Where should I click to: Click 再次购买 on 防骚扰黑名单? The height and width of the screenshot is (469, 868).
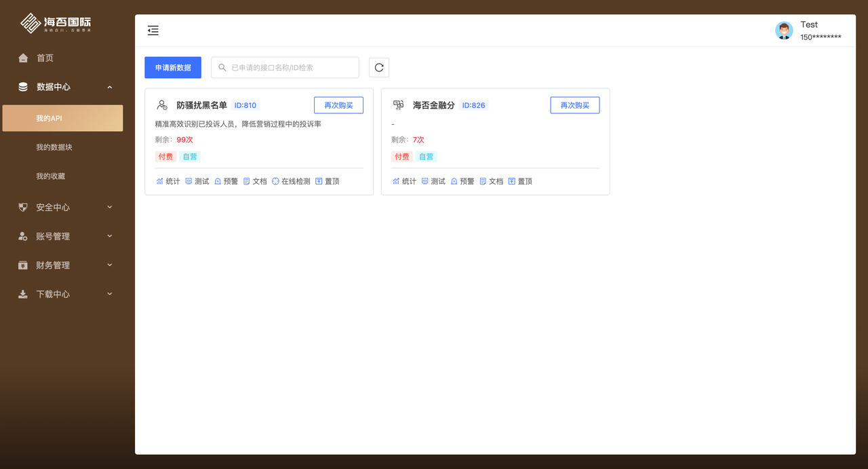(338, 105)
